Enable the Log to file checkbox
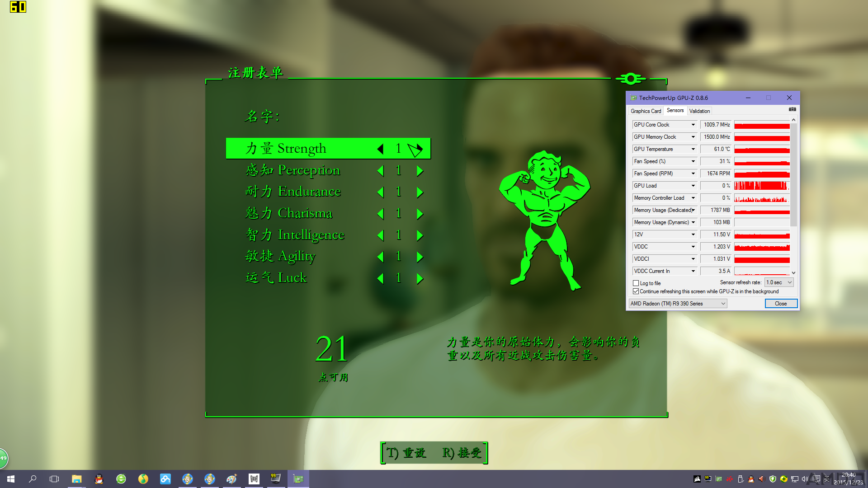Viewport: 868px width, 488px height. click(636, 283)
